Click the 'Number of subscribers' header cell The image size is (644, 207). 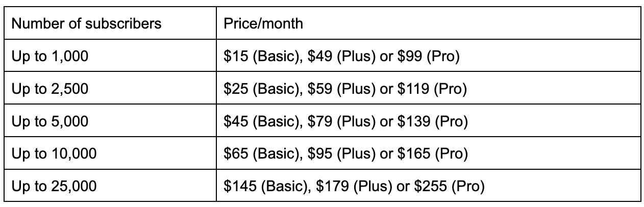(86, 23)
